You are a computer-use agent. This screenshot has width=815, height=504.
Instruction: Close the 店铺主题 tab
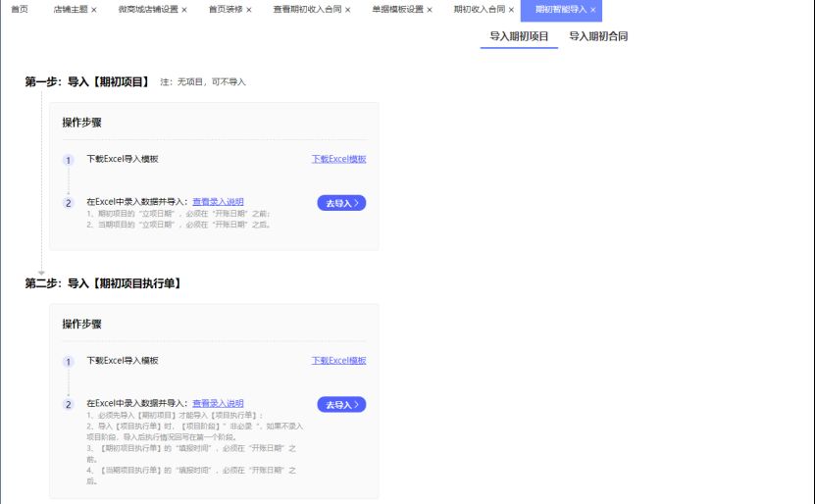click(x=94, y=10)
